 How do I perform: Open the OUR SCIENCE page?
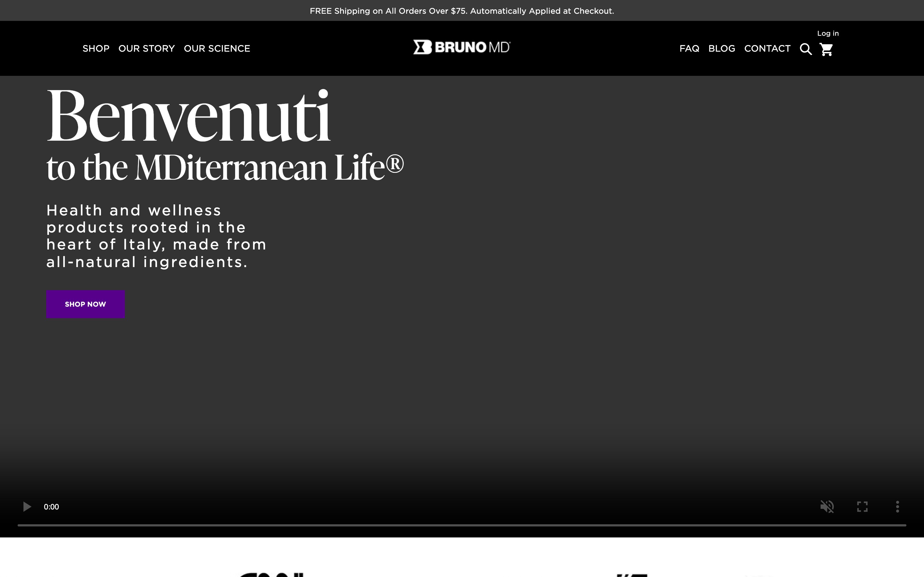217,48
